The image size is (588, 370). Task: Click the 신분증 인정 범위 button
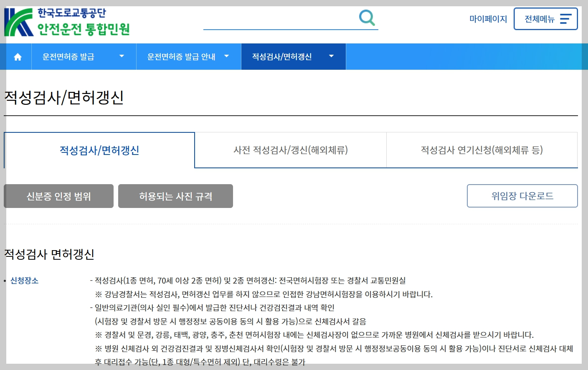[58, 196]
